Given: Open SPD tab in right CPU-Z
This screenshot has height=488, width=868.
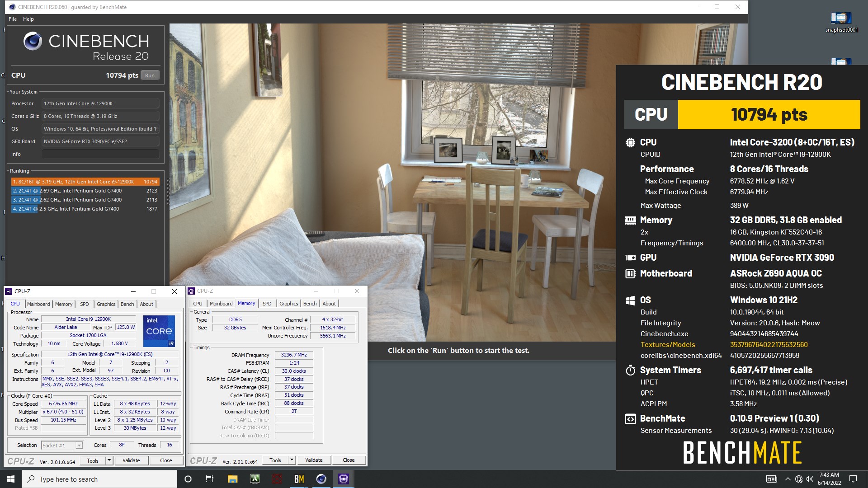Looking at the screenshot, I should (x=267, y=304).
